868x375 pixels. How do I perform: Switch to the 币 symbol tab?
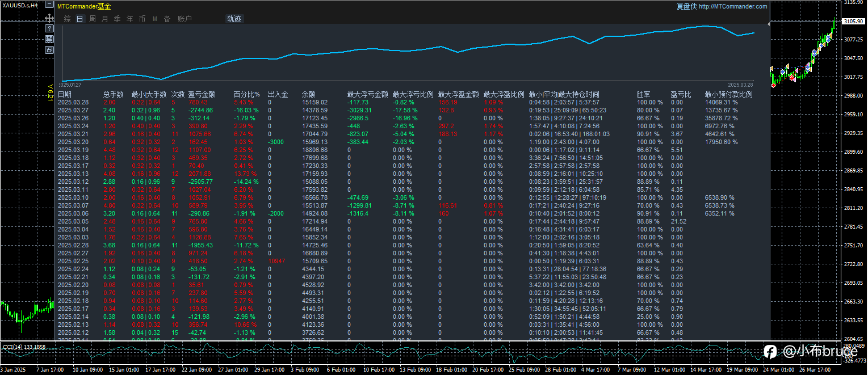142,19
